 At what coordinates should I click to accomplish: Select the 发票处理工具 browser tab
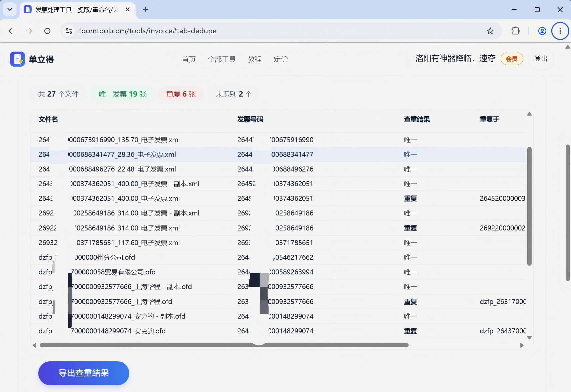pos(77,10)
